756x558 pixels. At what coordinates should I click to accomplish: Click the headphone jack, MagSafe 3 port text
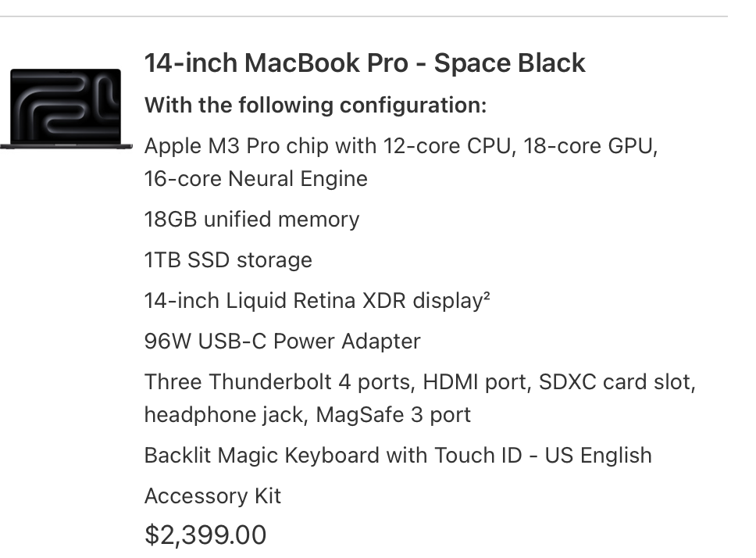308,415
